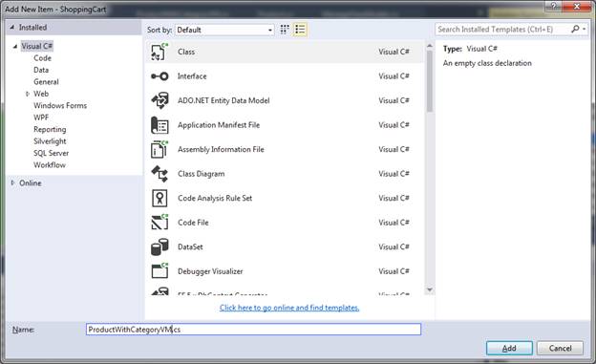Click the 'Code Analysis Rule Set' label
Image resolution: width=596 pixels, height=364 pixels.
(x=215, y=198)
